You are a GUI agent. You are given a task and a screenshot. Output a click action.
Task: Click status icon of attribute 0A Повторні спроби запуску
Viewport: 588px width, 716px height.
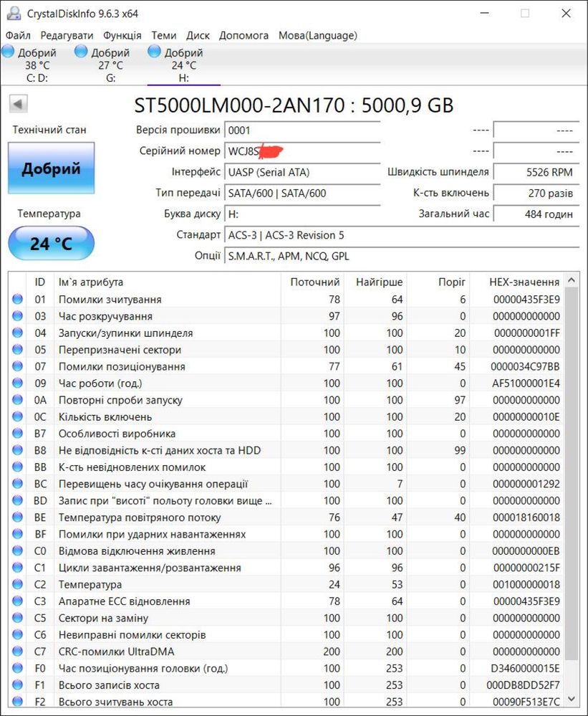(x=17, y=399)
